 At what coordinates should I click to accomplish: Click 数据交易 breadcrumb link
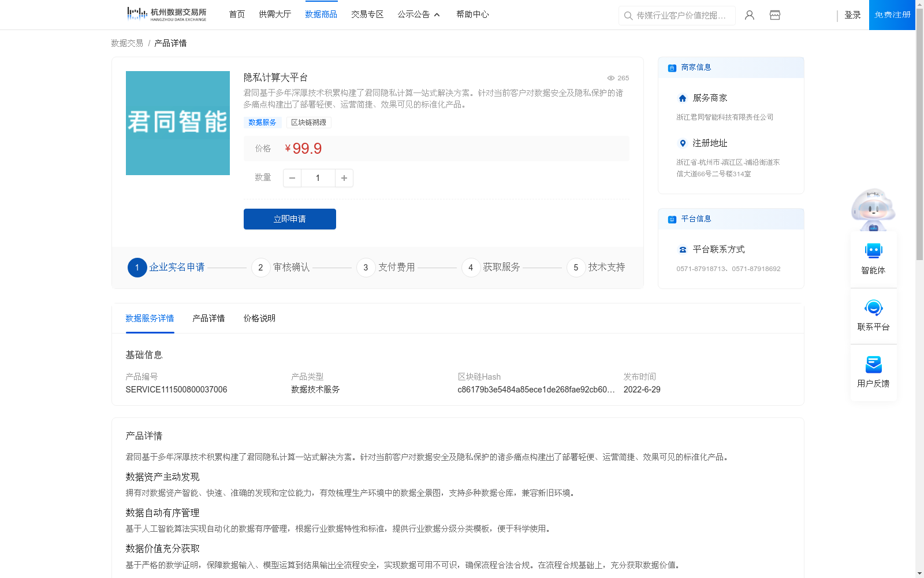(127, 43)
